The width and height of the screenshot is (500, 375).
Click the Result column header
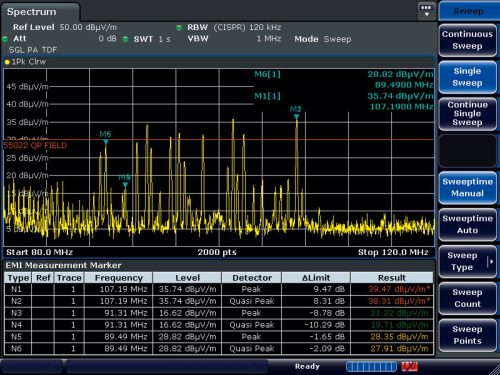[392, 278]
